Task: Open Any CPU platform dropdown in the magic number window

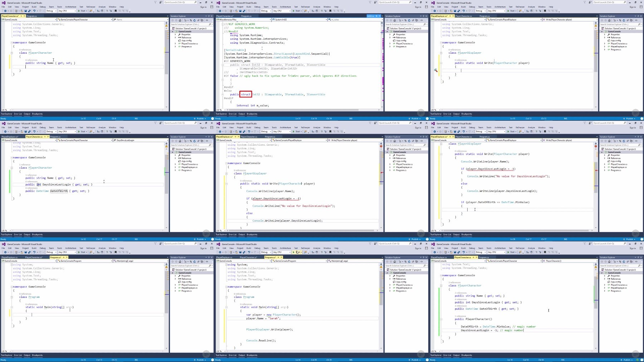Action: [x=497, y=252]
